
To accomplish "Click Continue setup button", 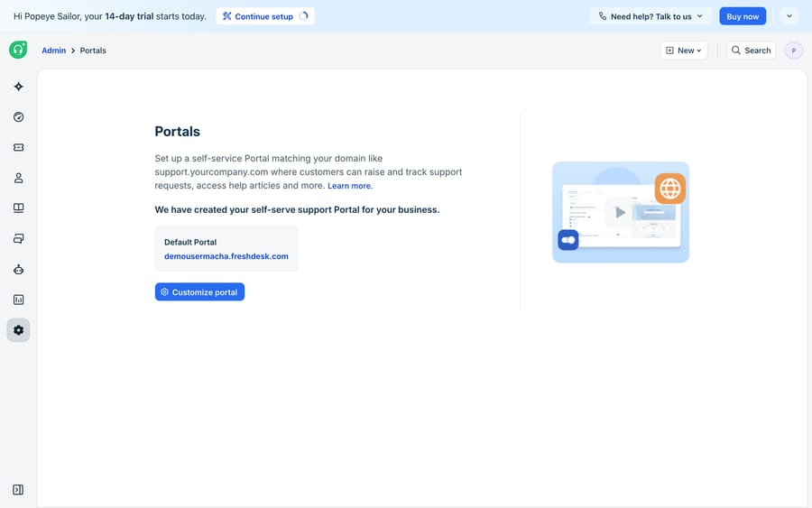I will 265,16.
